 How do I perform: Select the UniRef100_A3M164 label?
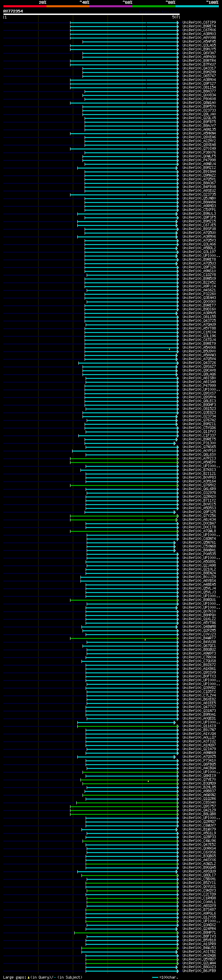tap(199, 481)
